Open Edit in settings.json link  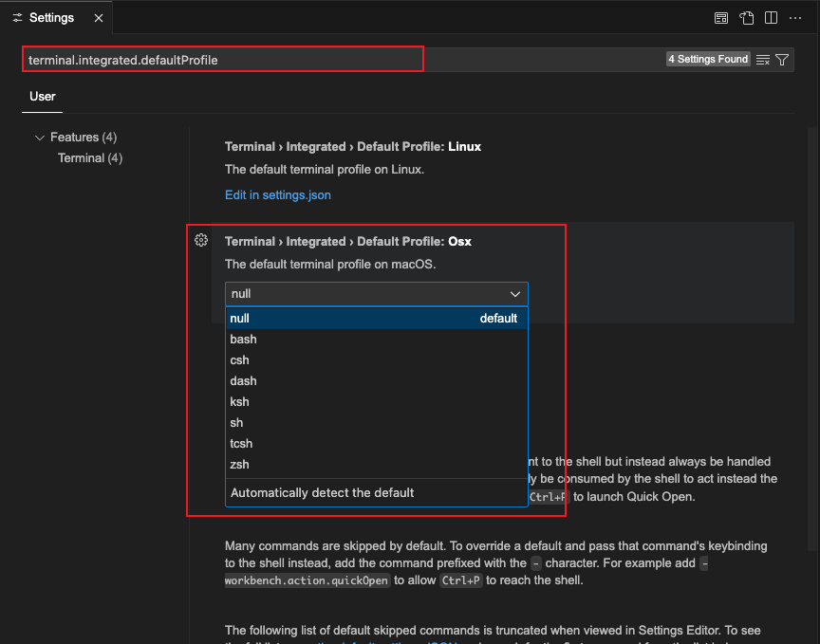pos(277,194)
